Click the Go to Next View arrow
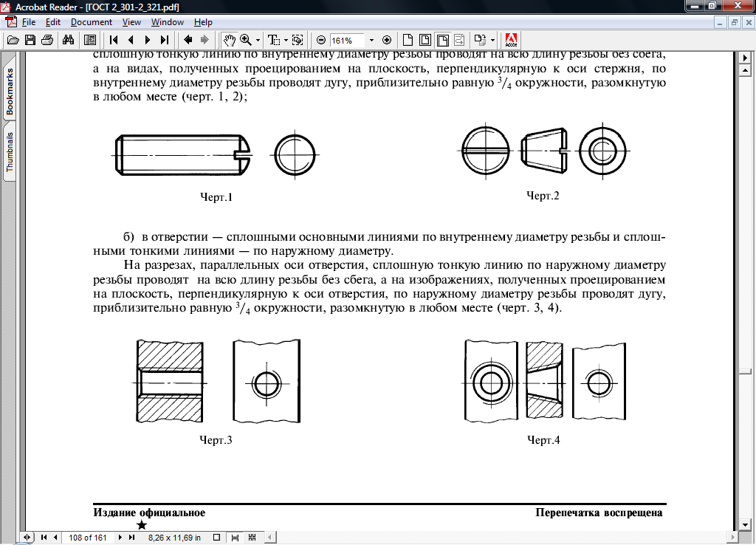 coord(205,40)
